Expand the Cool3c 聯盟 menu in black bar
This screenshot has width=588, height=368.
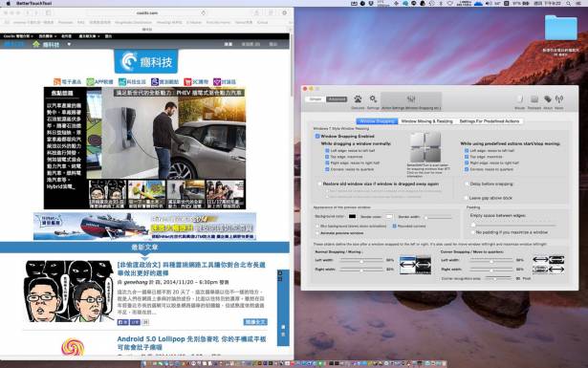[18, 36]
